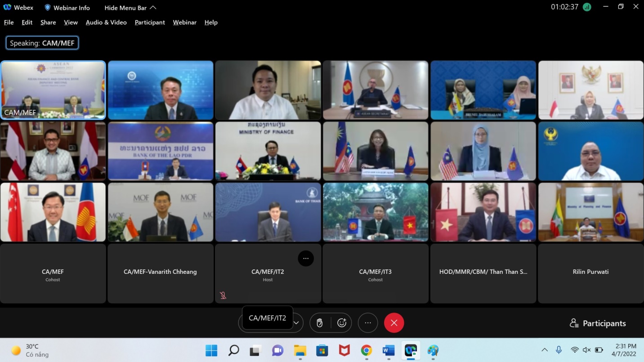The image size is (644, 362).
Task: Toggle the system tray microphone icon
Action: (559, 350)
